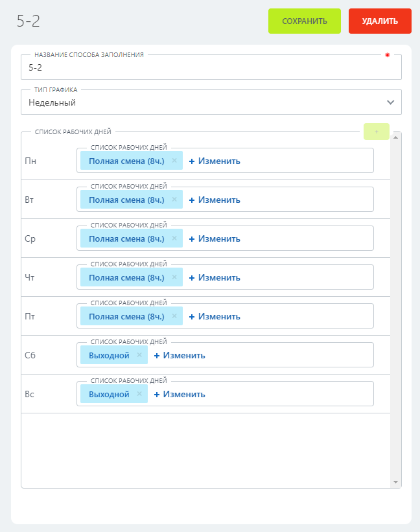This screenshot has height=532, width=420.
Task: Remove the Tuesday (Вт) full shift tag
Action: coord(174,200)
